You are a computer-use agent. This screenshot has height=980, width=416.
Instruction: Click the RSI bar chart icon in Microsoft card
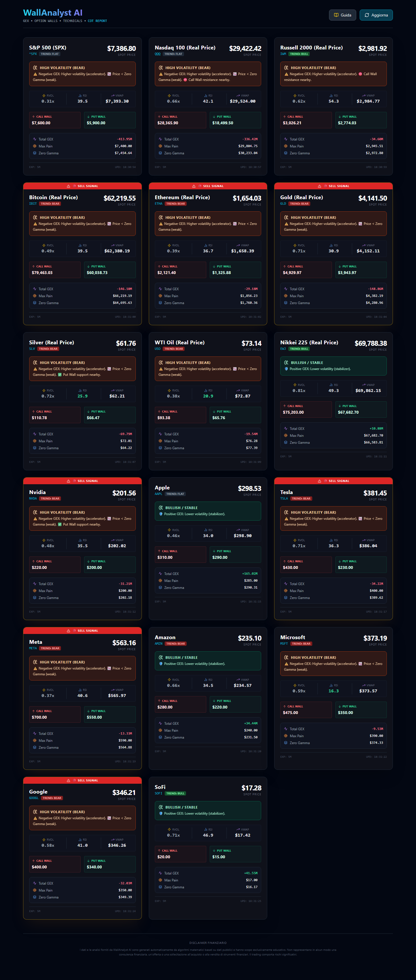point(331,685)
